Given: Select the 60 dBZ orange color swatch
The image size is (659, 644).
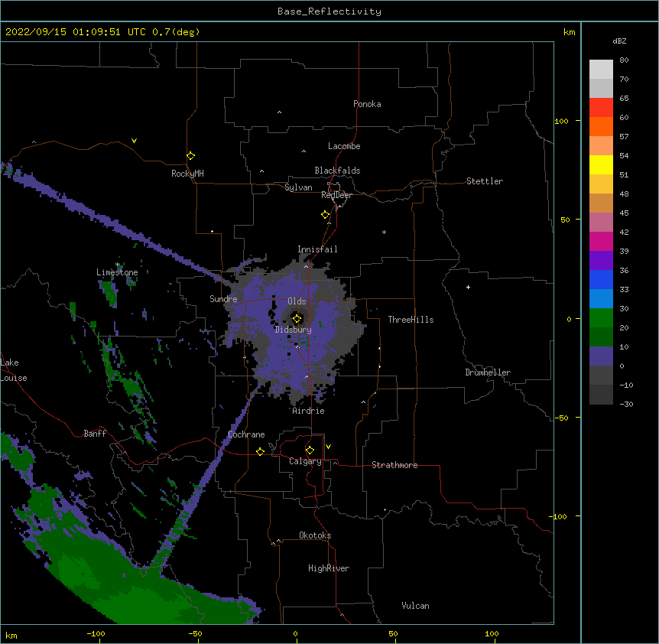Looking at the screenshot, I should [x=601, y=126].
